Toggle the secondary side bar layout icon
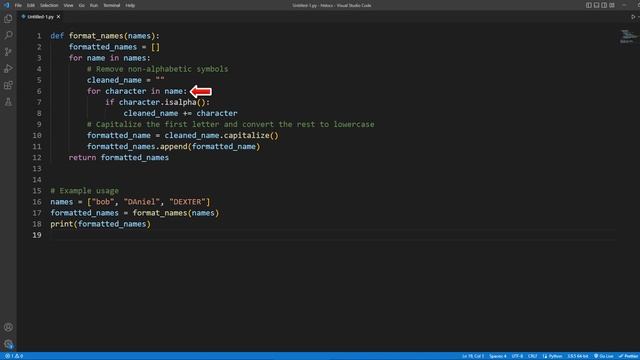Viewport: 640px width, 360px height. point(604,5)
